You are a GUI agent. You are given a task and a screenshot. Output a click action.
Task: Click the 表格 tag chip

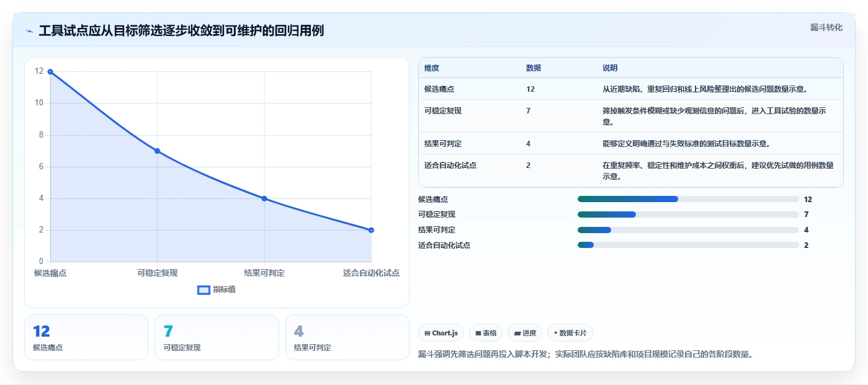pos(486,333)
